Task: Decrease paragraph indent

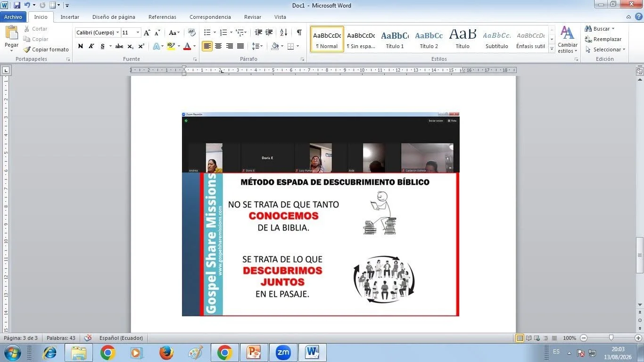Action: tap(258, 33)
